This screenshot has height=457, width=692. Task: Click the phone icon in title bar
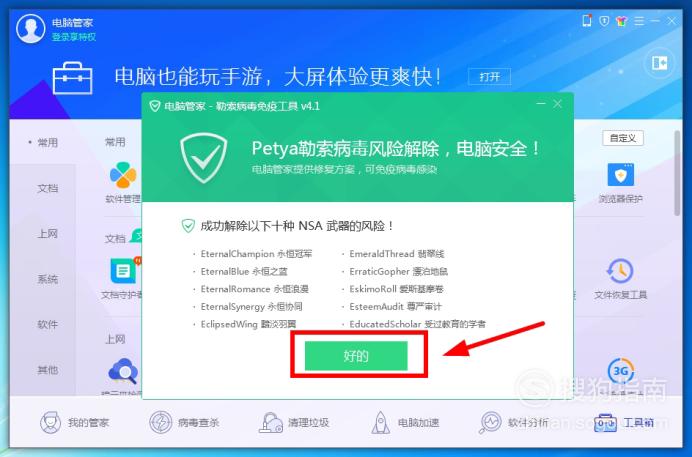(587, 21)
